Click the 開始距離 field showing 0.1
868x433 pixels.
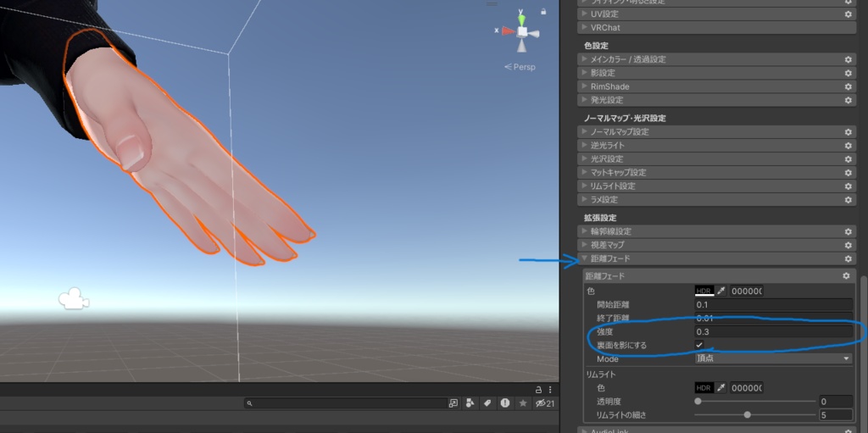[x=773, y=304]
